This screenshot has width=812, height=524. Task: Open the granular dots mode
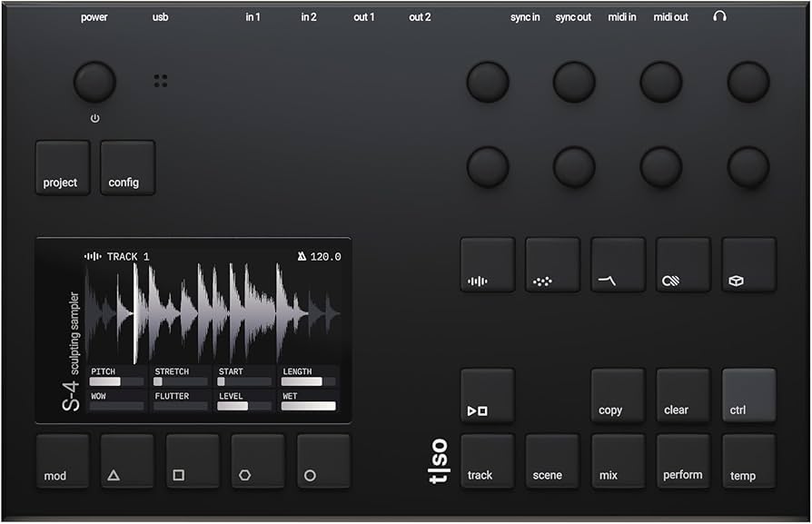click(x=553, y=263)
